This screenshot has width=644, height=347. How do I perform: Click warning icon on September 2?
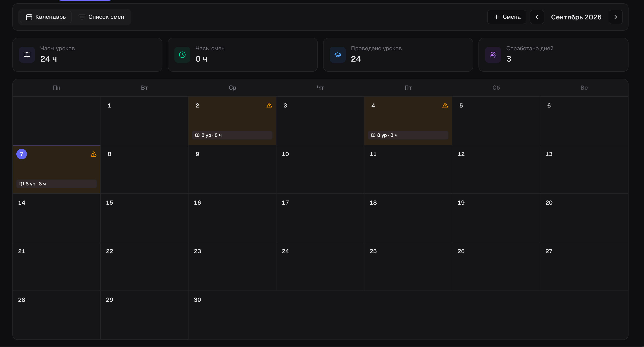(x=269, y=106)
